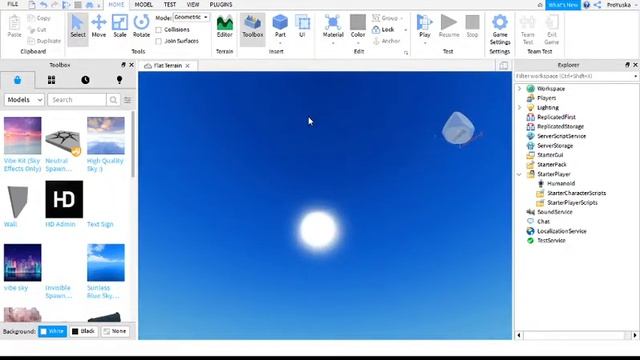Open the Material picker
640x360 pixels.
pos(333,25)
